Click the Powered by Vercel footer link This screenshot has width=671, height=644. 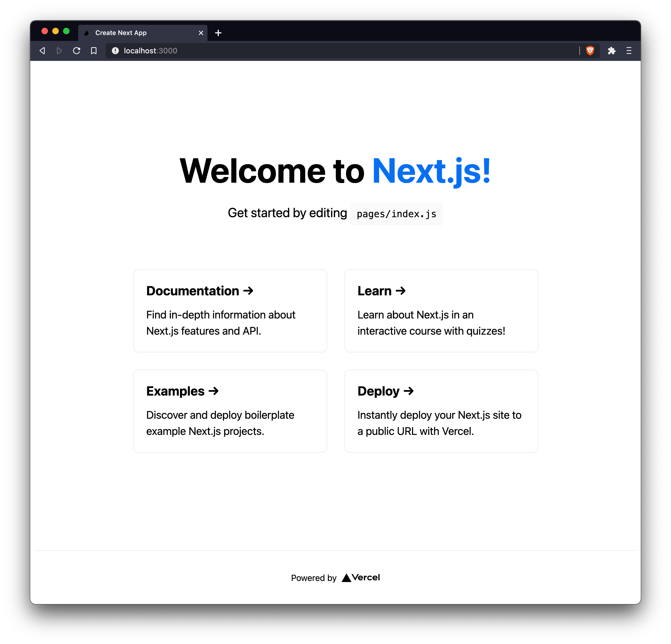335,578
